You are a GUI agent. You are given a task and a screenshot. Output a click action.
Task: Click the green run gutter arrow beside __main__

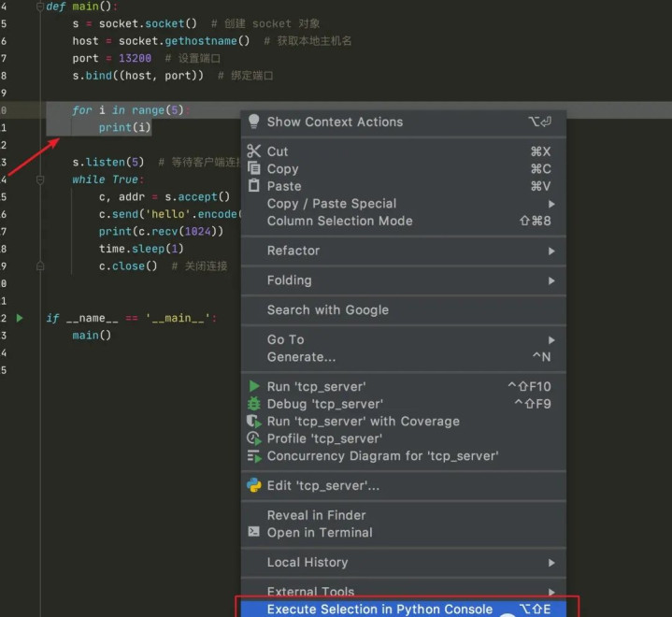pos(20,318)
